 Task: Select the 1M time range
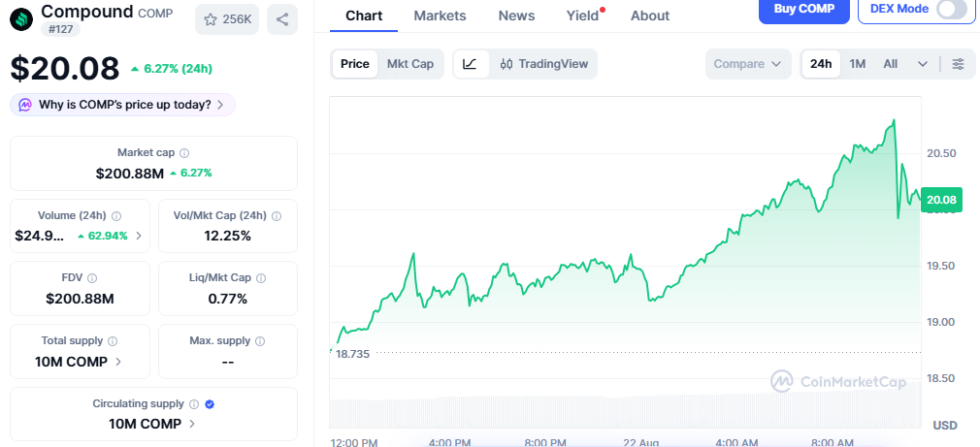coord(858,64)
